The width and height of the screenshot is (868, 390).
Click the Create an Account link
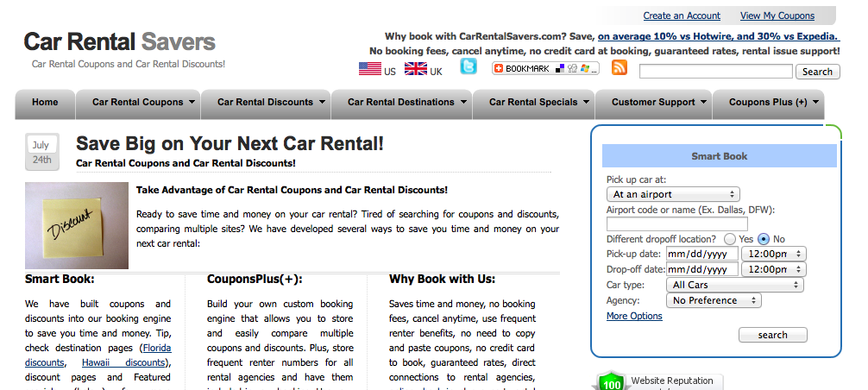pos(682,16)
